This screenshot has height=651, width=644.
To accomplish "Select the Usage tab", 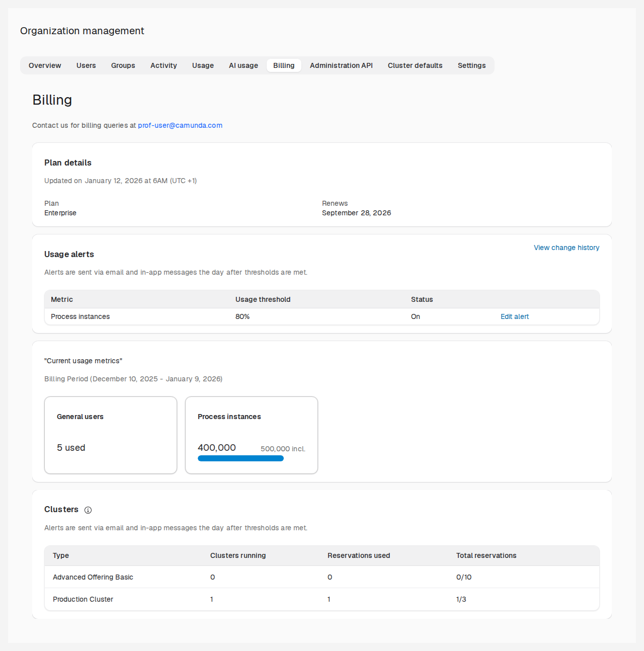I will [x=203, y=65].
